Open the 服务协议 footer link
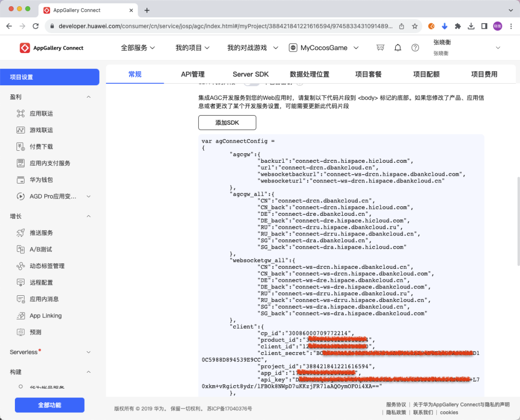520x420 pixels. tap(396, 405)
